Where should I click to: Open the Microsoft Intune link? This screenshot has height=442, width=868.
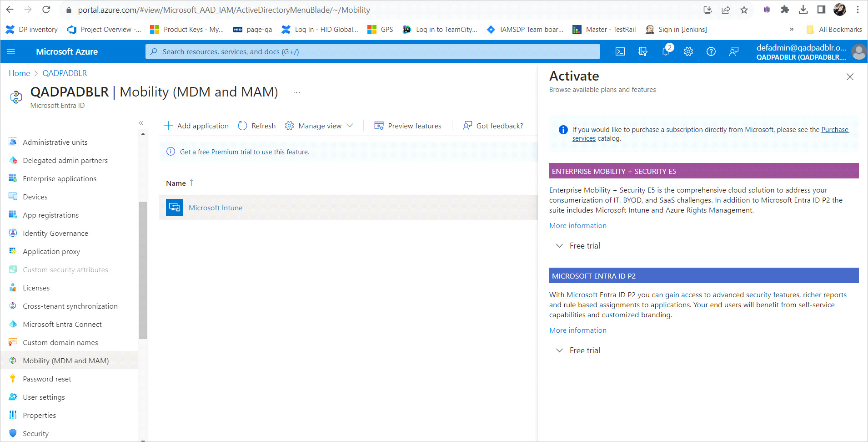click(x=216, y=208)
